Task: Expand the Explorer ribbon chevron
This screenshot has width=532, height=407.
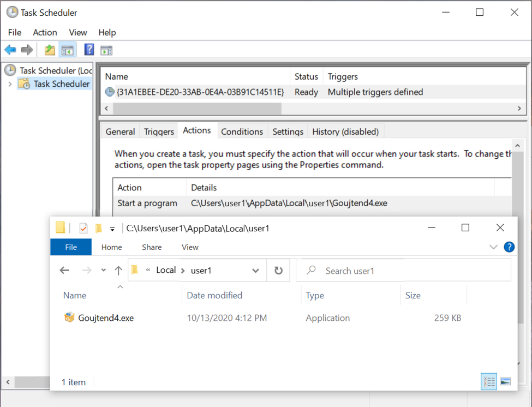Action: 493,247
